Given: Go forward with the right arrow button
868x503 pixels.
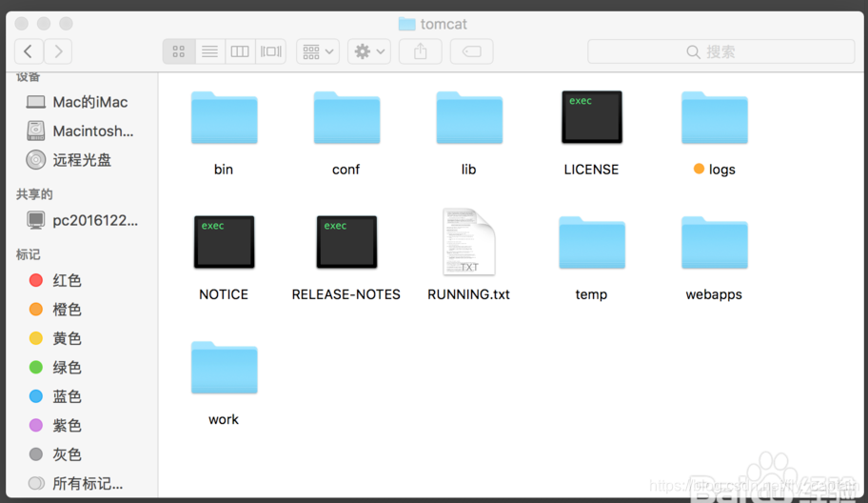Looking at the screenshot, I should coord(58,51).
